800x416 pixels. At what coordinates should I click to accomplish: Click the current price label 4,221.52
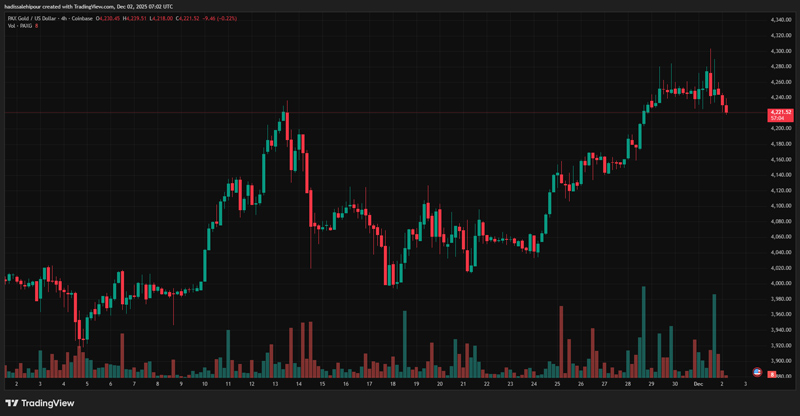pos(780,112)
